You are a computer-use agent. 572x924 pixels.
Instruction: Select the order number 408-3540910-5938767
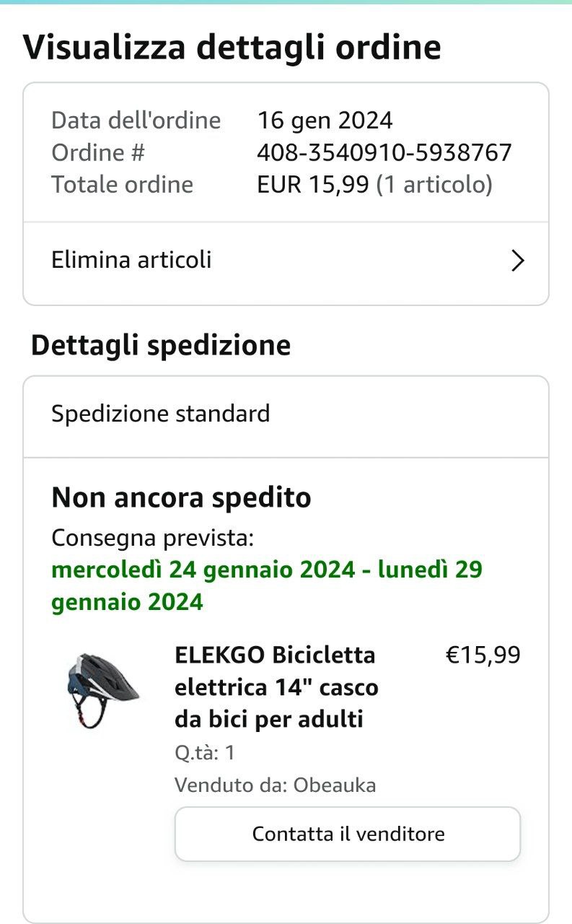pyautogui.click(x=384, y=152)
